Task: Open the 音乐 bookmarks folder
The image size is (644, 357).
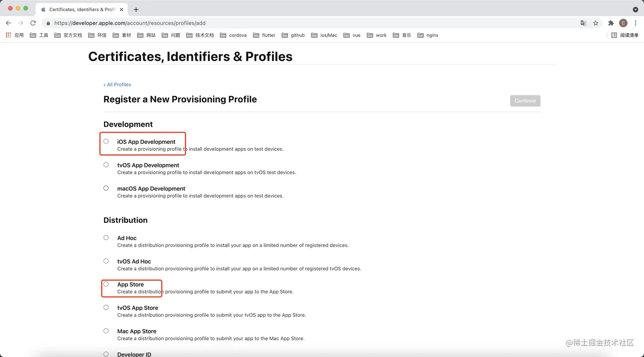Action: (402, 35)
